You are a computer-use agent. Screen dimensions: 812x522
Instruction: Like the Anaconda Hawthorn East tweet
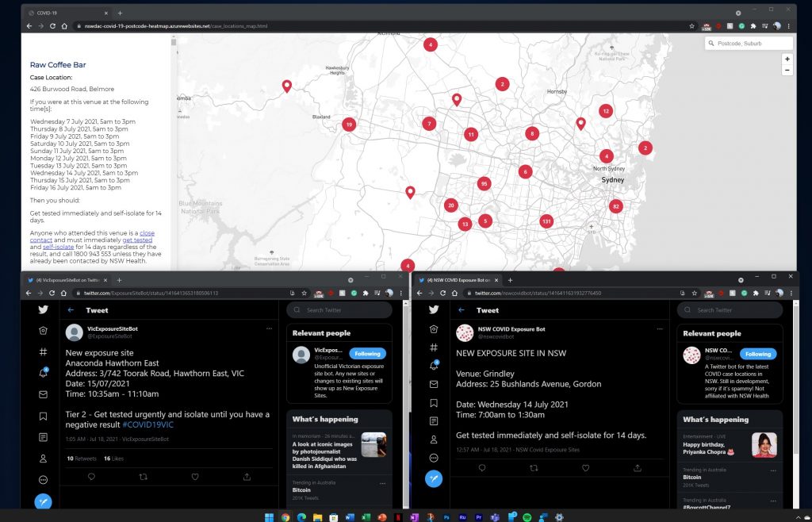pos(195,477)
